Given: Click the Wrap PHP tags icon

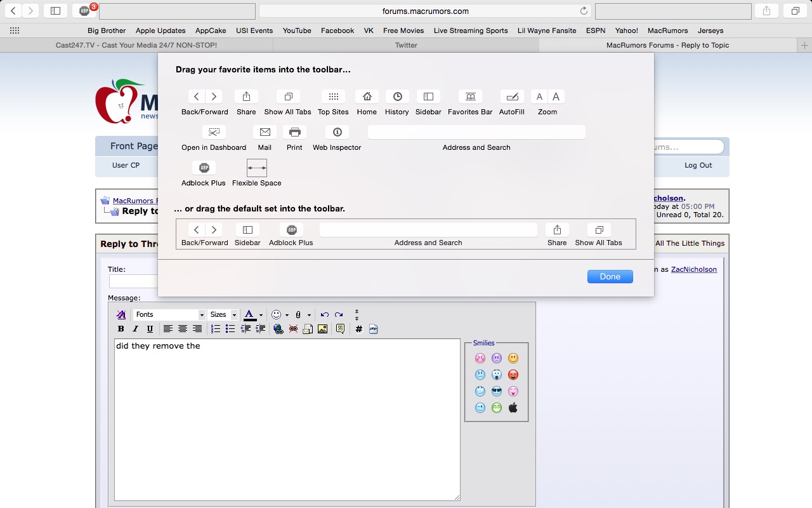Looking at the screenshot, I should pyautogui.click(x=373, y=329).
